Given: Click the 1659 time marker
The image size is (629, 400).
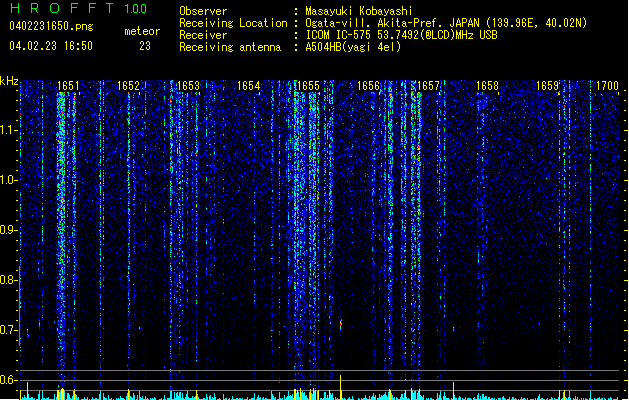Looking at the screenshot, I should click(x=548, y=86).
